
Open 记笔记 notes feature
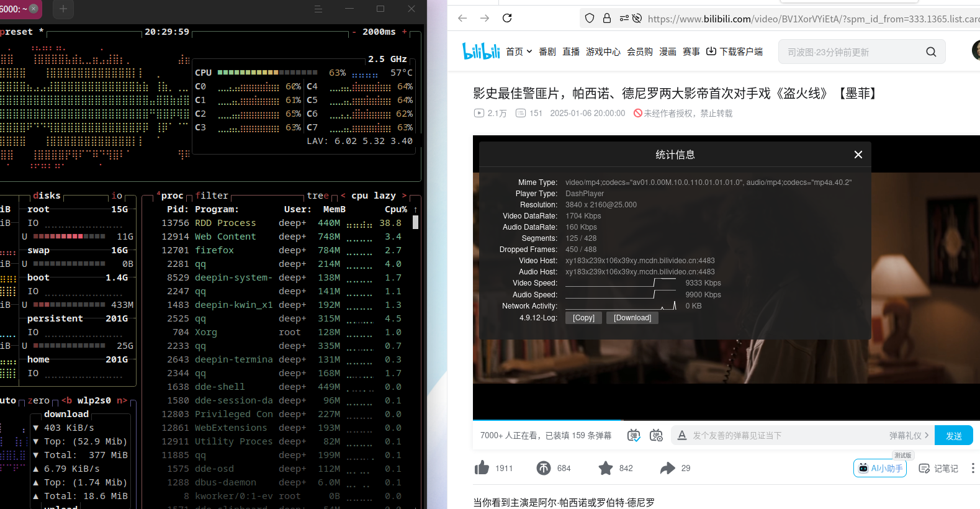[x=938, y=469]
